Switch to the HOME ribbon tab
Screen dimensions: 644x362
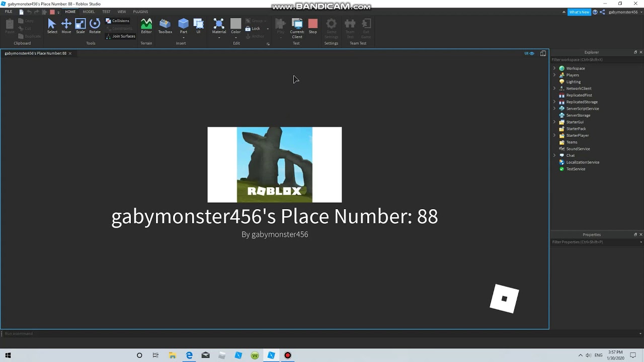[70, 12]
